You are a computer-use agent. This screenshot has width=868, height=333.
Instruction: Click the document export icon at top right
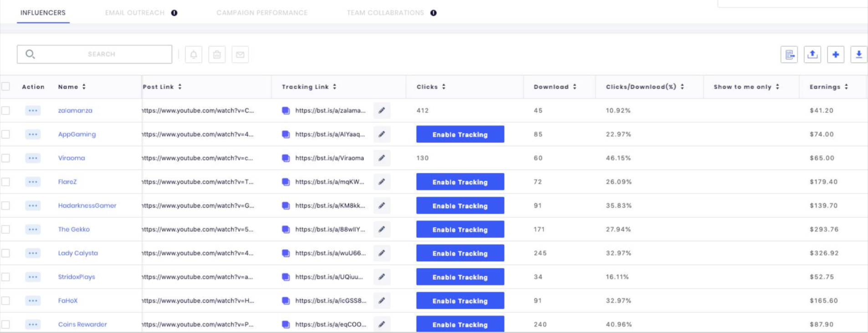click(x=789, y=55)
